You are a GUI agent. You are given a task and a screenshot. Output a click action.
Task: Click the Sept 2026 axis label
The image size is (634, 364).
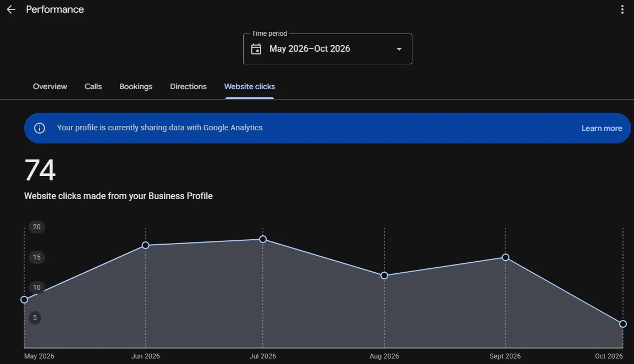click(x=505, y=356)
